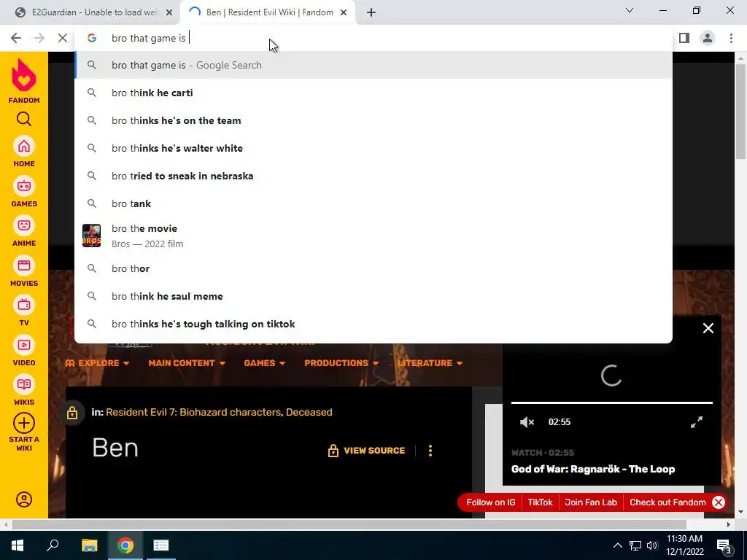Expand the MAIN CONTENT dropdown

(187, 363)
